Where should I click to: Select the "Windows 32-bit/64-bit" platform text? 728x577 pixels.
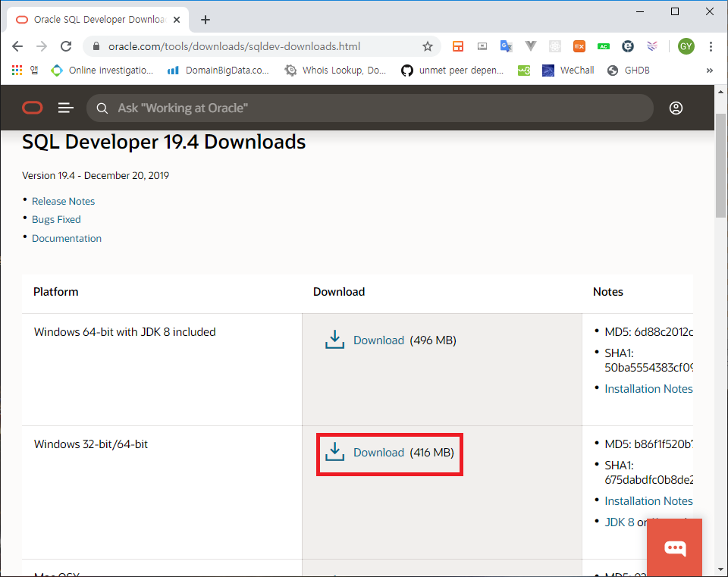[x=90, y=444]
